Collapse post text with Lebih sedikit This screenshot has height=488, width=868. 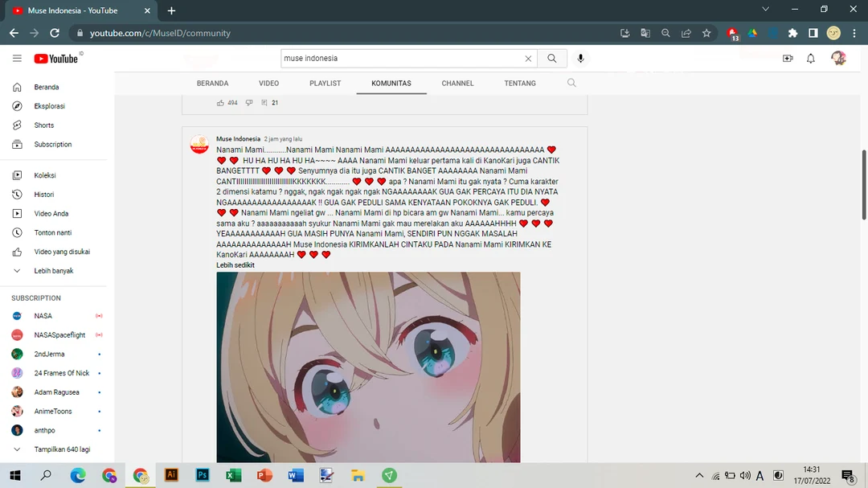click(x=235, y=265)
